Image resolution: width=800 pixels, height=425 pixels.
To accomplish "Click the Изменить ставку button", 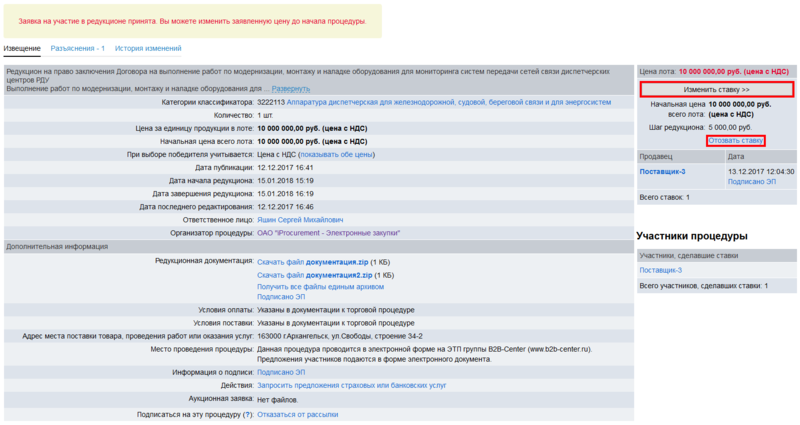I will point(716,90).
